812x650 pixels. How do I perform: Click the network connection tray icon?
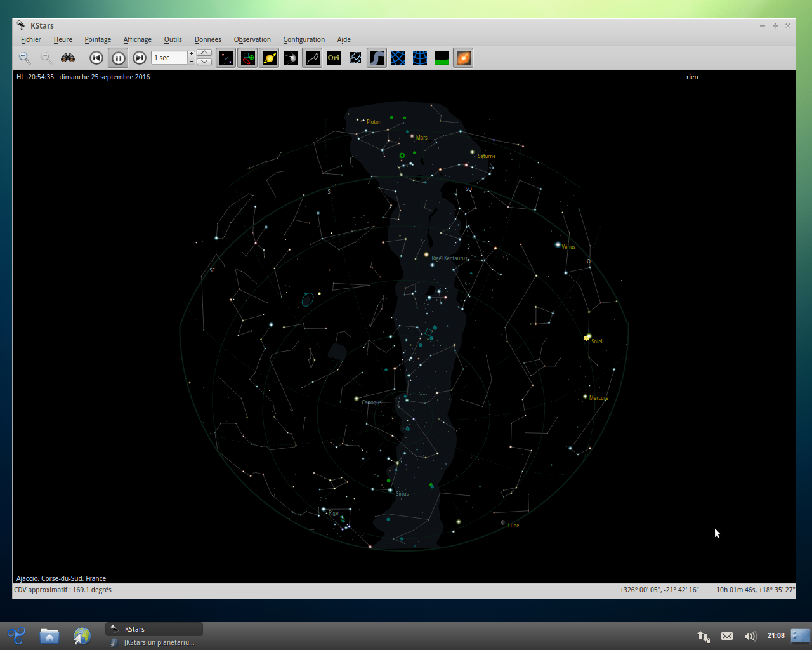point(704,636)
